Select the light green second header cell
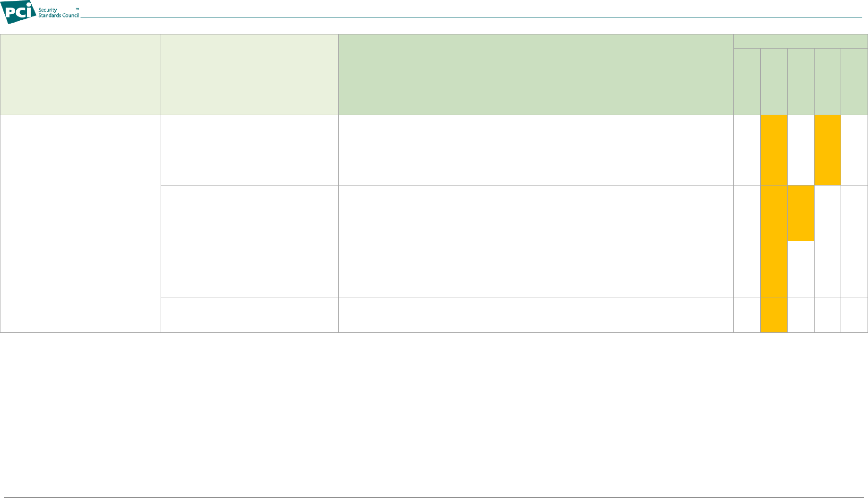This screenshot has width=868, height=498. click(x=249, y=75)
